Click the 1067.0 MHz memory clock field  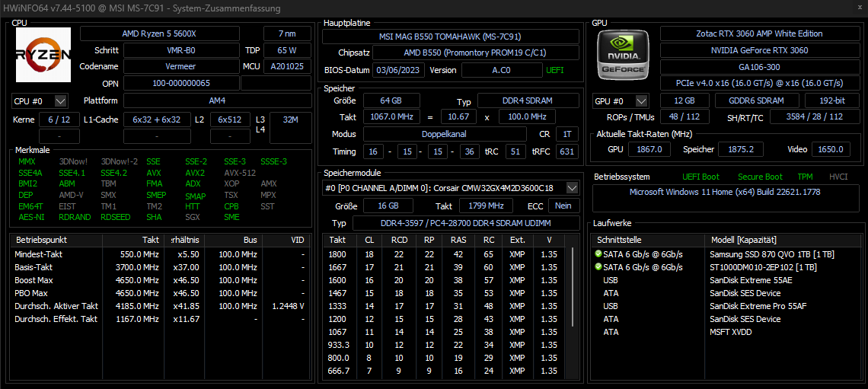click(x=391, y=117)
